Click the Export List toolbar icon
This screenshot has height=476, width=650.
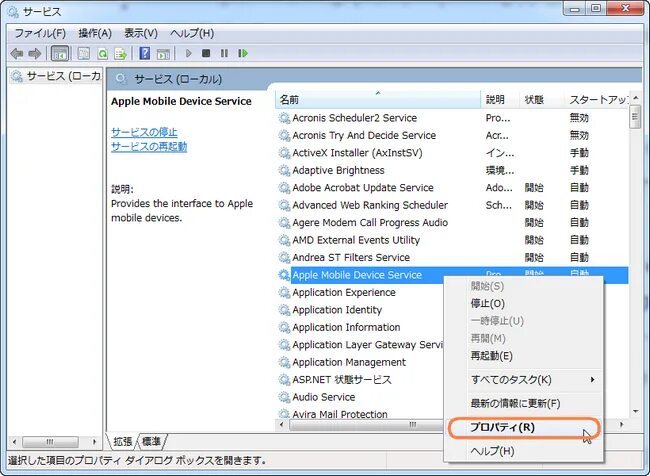121,53
